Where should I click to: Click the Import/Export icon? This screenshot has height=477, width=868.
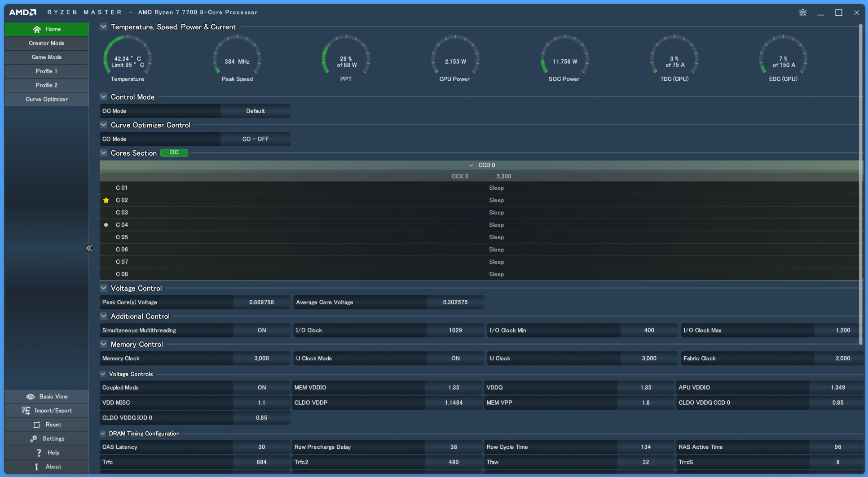(26, 411)
